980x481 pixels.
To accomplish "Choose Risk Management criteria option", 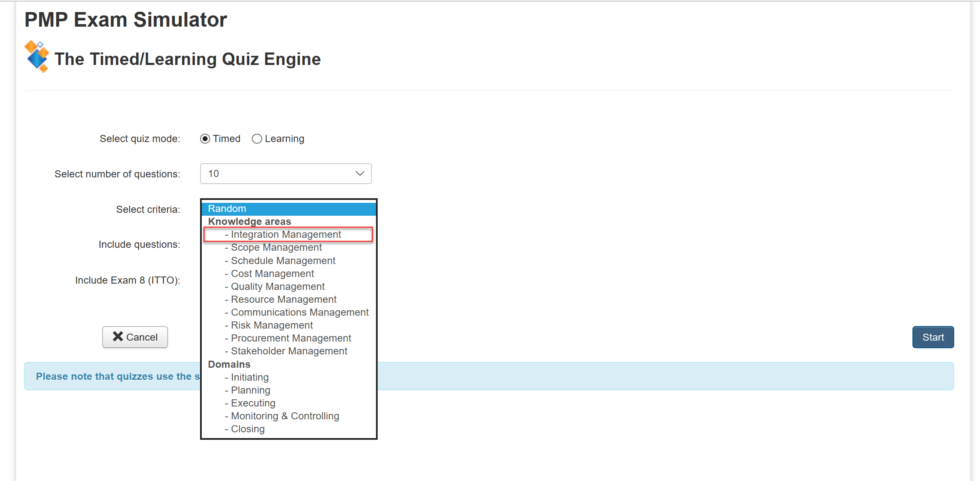I will [289, 325].
